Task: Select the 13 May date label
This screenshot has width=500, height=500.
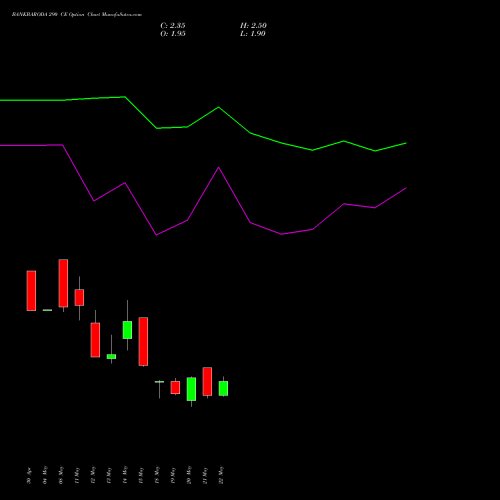Action: click(109, 475)
